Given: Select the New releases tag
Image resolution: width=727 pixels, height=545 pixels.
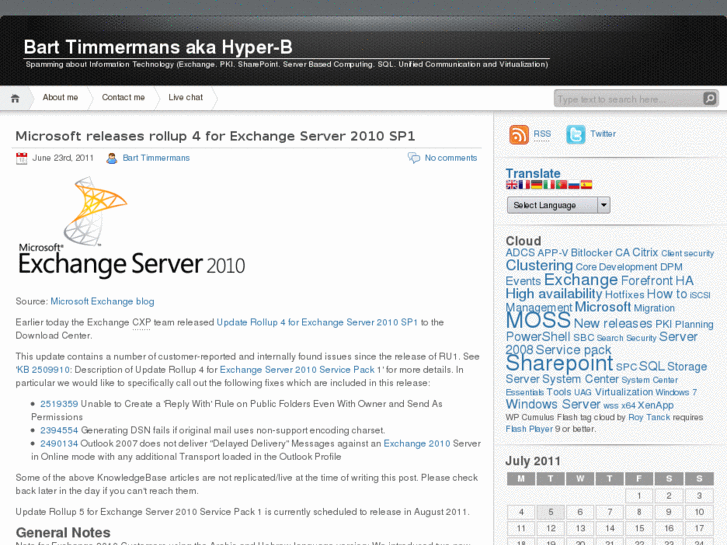Looking at the screenshot, I should [x=613, y=323].
